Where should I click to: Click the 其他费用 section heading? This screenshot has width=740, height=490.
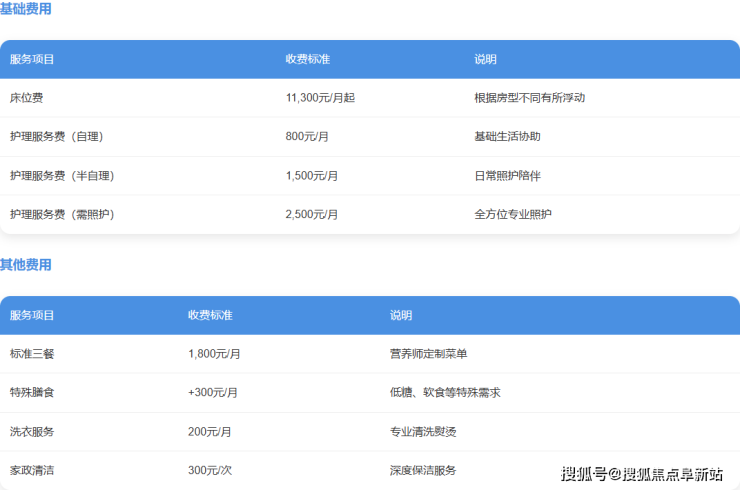pos(26,265)
